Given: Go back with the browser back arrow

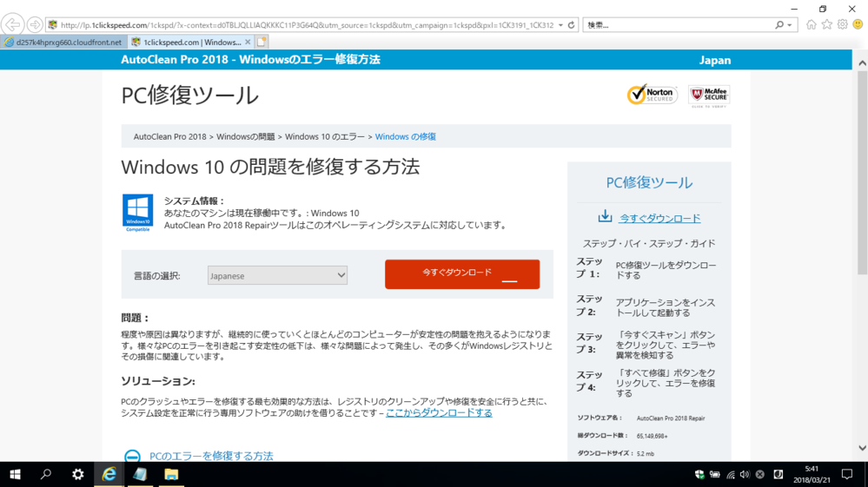Looking at the screenshot, I should click(x=12, y=24).
